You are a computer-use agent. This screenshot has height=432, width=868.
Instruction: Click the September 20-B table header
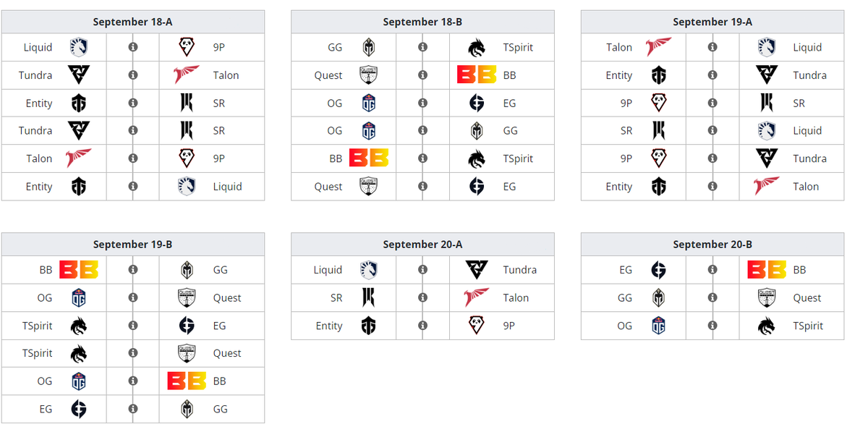(713, 244)
